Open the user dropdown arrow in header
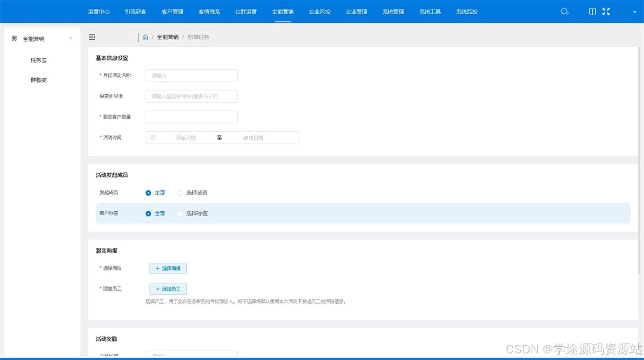This screenshot has height=360, width=644. pyautogui.click(x=635, y=12)
